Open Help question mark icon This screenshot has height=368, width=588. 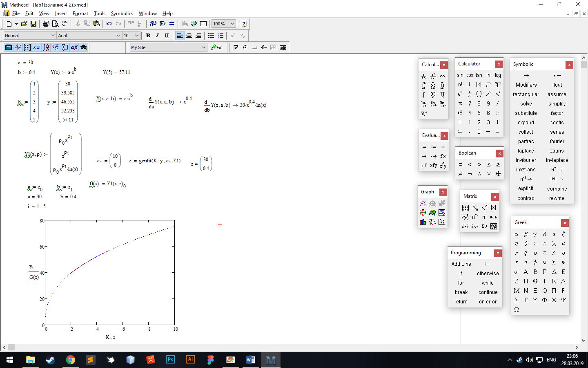click(244, 24)
